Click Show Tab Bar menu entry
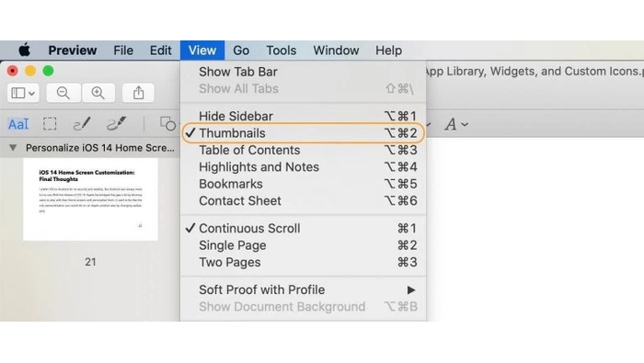 [x=303, y=72]
